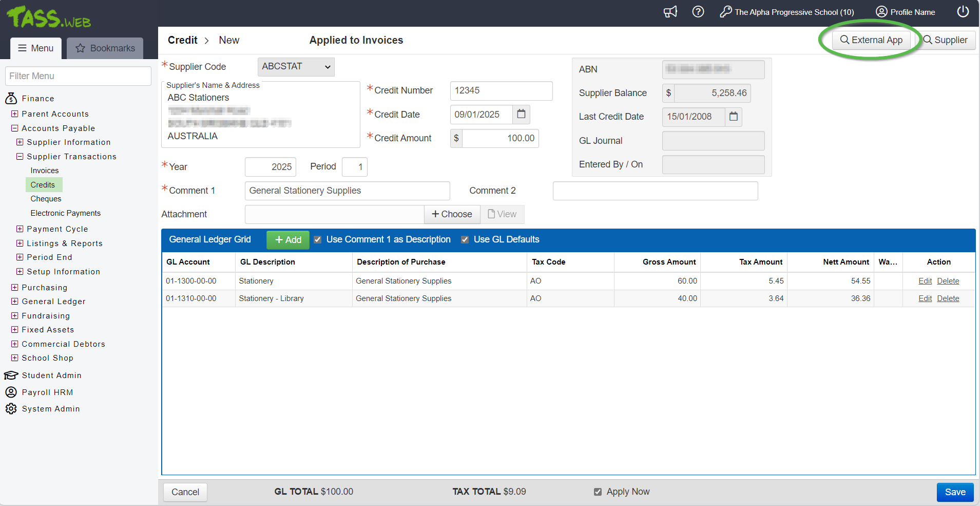
Task: Collapse the Accounts Payable section
Action: point(15,128)
